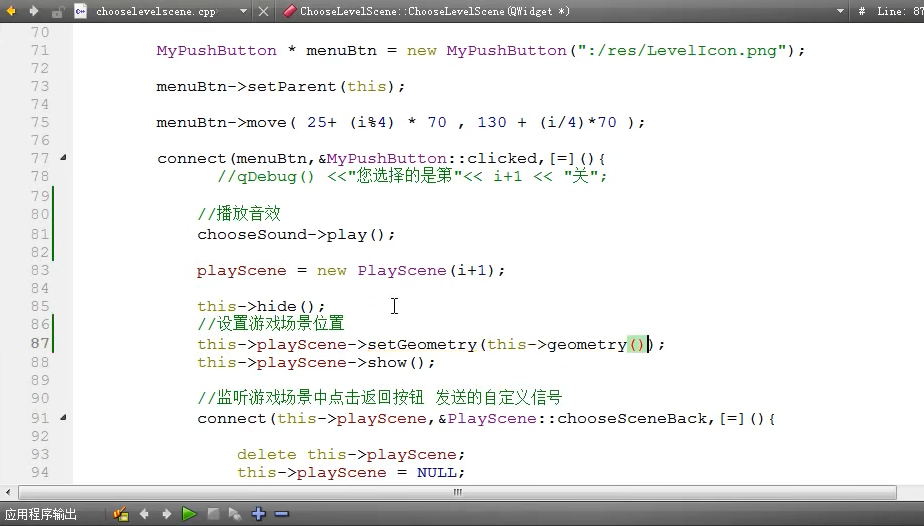
Task: Attach the debugger to the running application
Action: pos(235,514)
